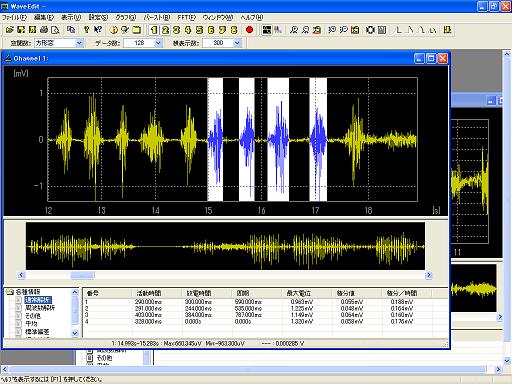The image size is (512, 384).
Task: Open the 表示(V) menu
Action: pos(71,17)
